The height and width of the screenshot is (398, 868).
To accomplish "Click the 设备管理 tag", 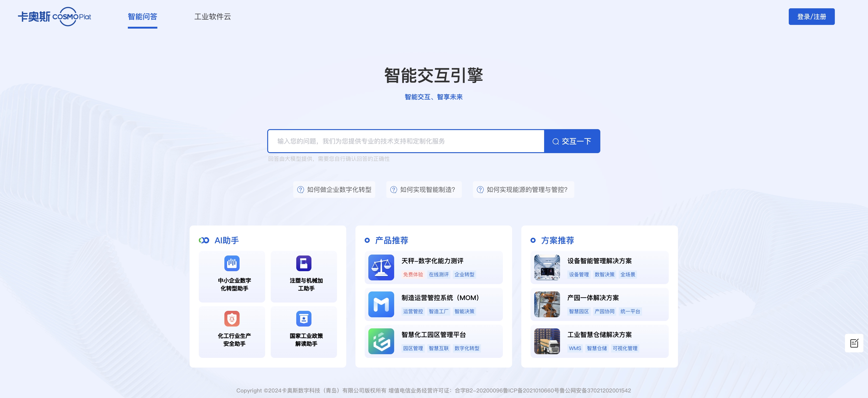I will [x=579, y=275].
